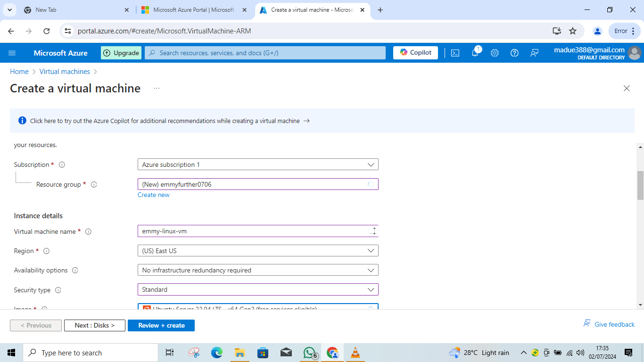The width and height of the screenshot is (644, 362).
Task: Bookmark this page with star icon
Action: tap(573, 31)
